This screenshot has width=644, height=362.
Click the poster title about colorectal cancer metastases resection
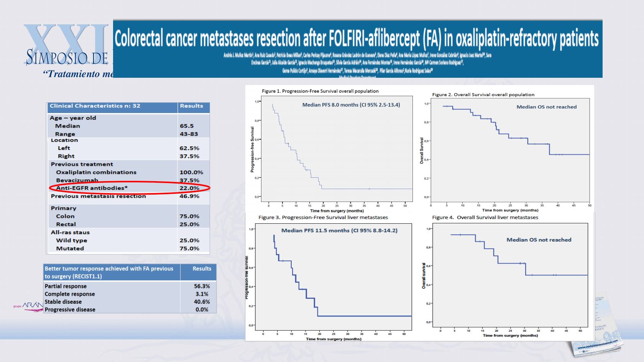356,38
